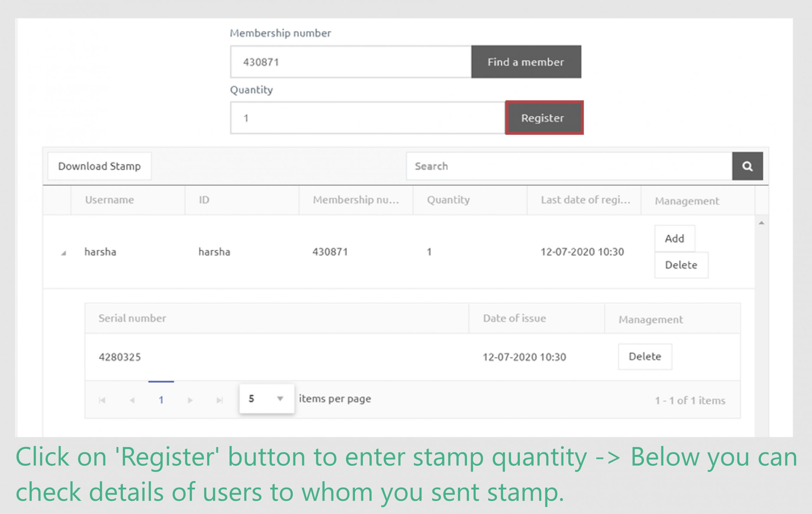Delete serial number 4280325 entry
This screenshot has width=812, height=514.
[x=645, y=357]
